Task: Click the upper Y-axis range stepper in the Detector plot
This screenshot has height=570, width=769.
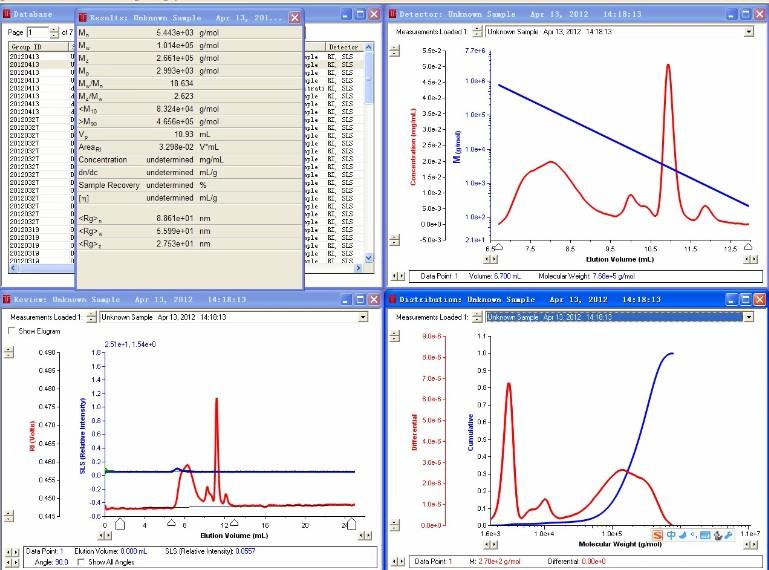Action: point(395,51)
